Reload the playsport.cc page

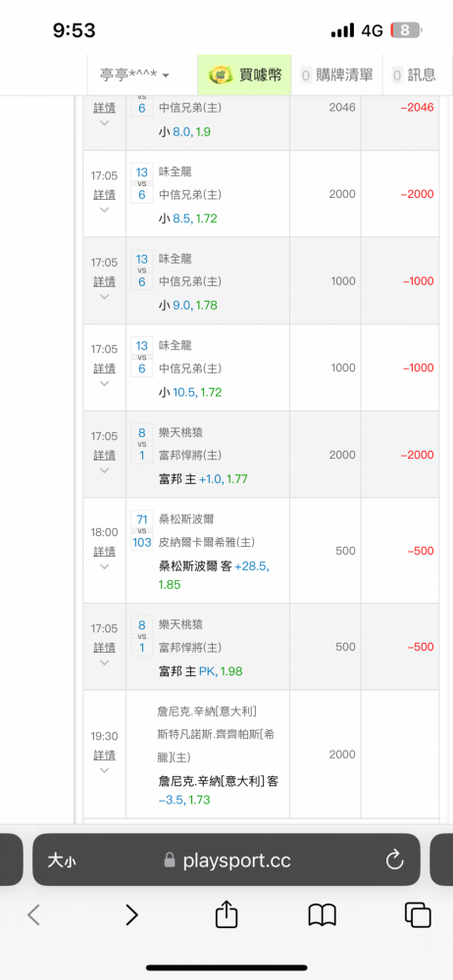(394, 860)
